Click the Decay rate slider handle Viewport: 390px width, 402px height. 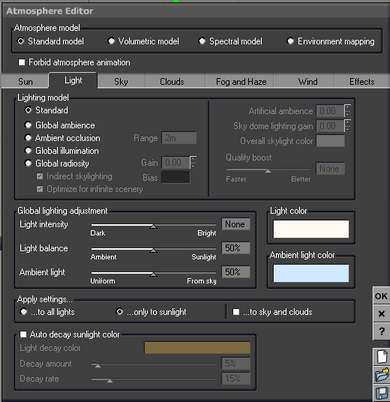point(109,381)
